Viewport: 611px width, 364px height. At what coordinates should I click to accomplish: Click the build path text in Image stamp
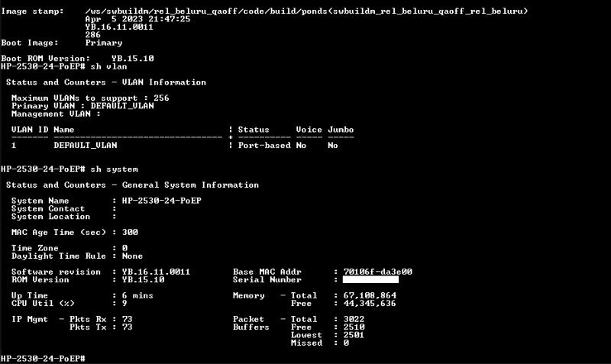tap(306, 11)
